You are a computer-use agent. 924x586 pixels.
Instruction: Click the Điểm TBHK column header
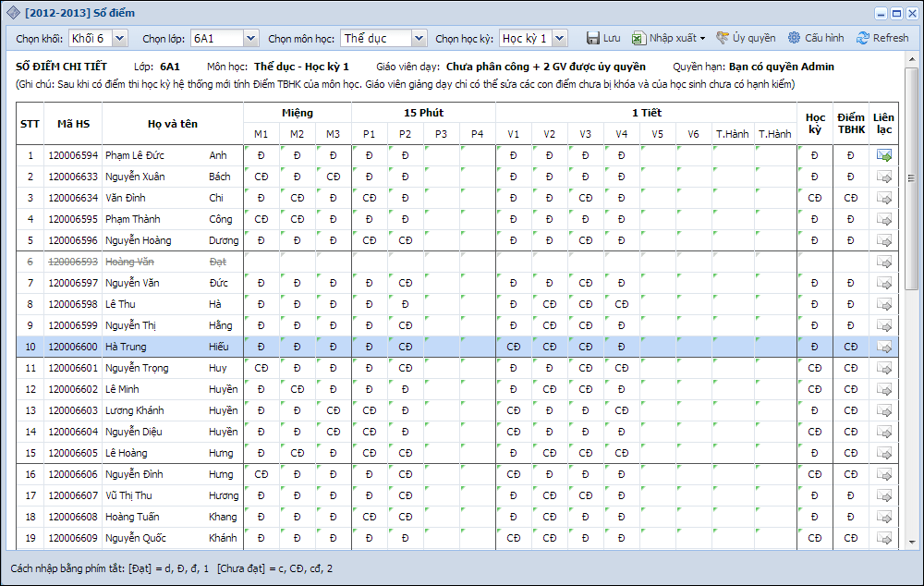pos(851,123)
